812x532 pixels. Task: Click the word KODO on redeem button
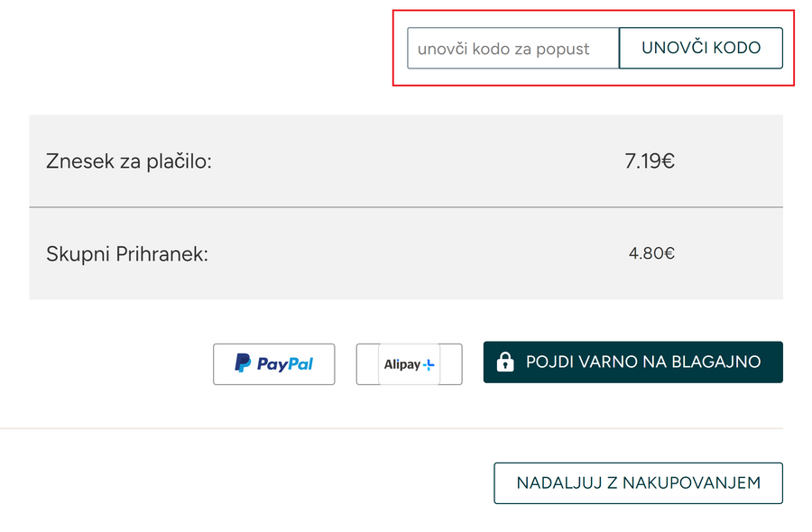737,48
